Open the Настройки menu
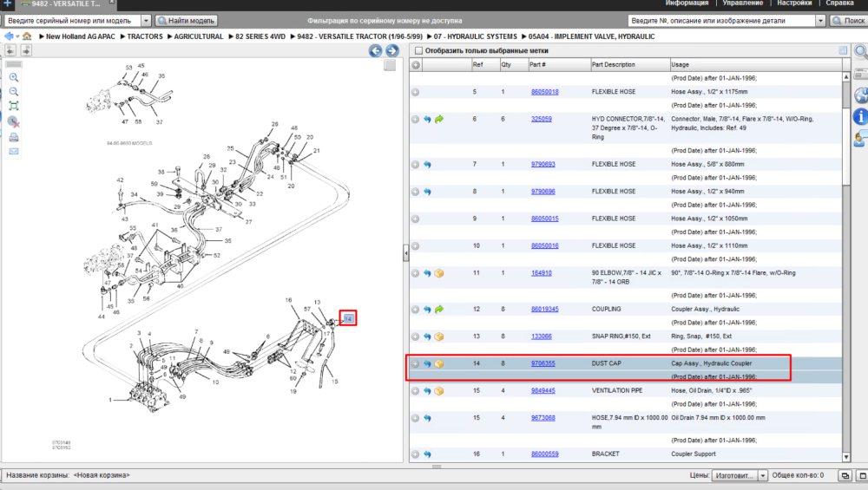Image resolution: width=868 pixels, height=490 pixels. click(794, 3)
